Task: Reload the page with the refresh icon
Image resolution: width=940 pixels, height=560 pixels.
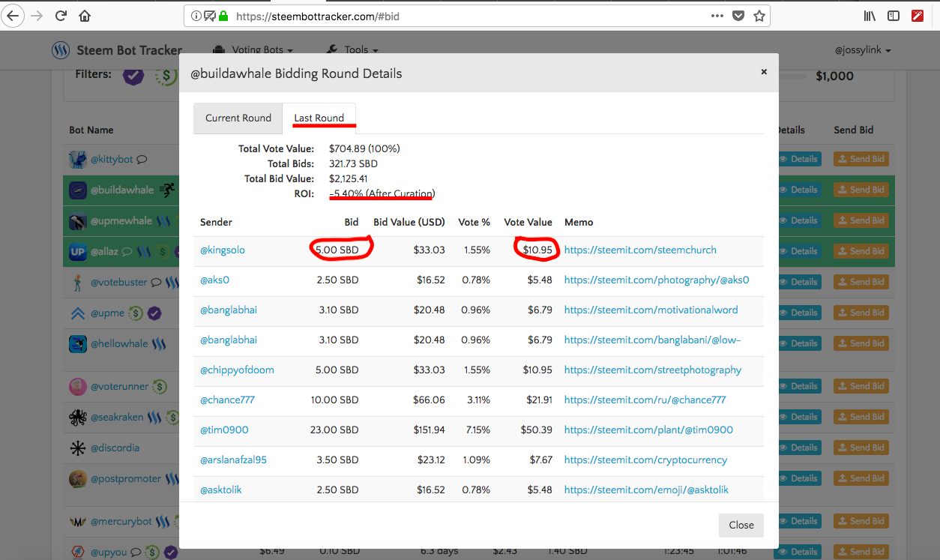Action: [61, 15]
